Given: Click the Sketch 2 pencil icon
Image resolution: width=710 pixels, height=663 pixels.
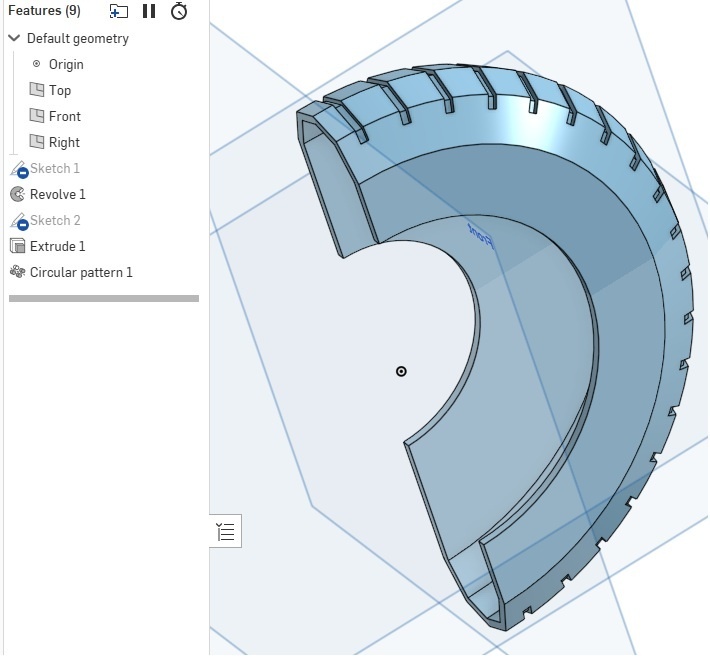Looking at the screenshot, I should point(19,221).
